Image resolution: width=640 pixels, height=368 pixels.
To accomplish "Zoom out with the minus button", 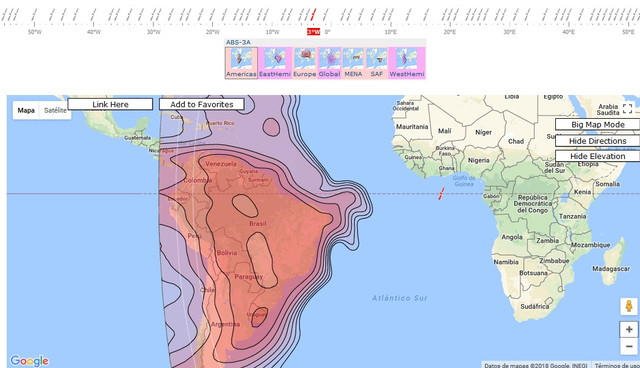I will click(x=629, y=346).
